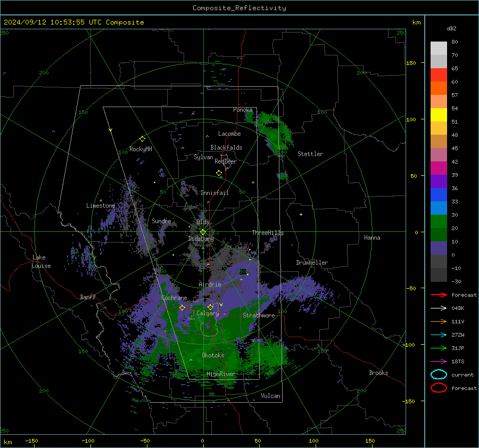
Task: Click the red forecast ellipse icon
Action: pos(439,388)
